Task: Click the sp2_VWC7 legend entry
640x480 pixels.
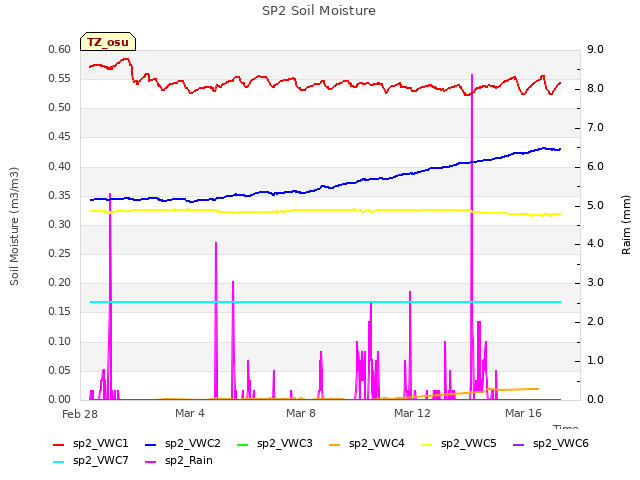Action: pyautogui.click(x=91, y=461)
